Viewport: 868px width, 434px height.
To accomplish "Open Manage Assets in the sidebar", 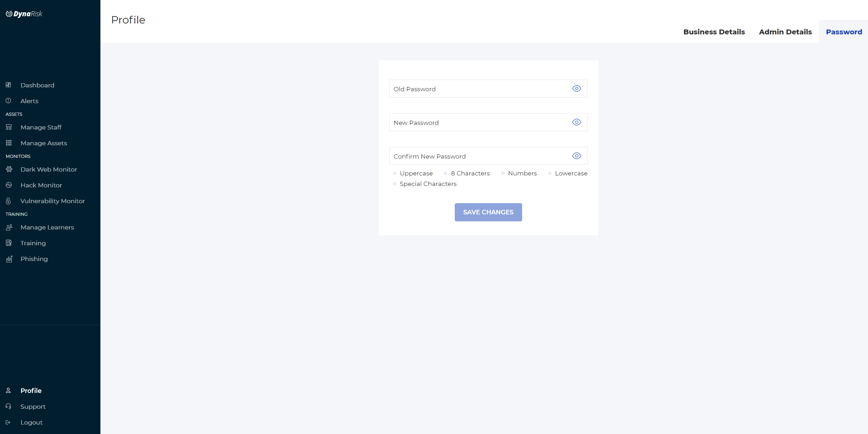I will click(44, 143).
